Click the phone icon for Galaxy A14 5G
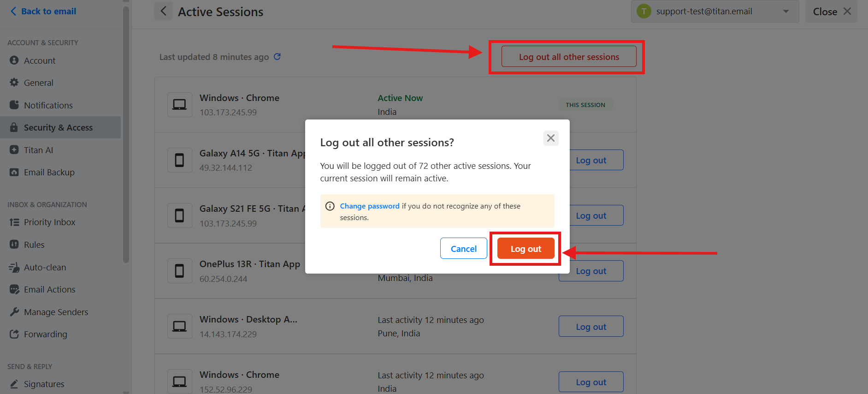Viewport: 868px width, 394px height. [179, 160]
